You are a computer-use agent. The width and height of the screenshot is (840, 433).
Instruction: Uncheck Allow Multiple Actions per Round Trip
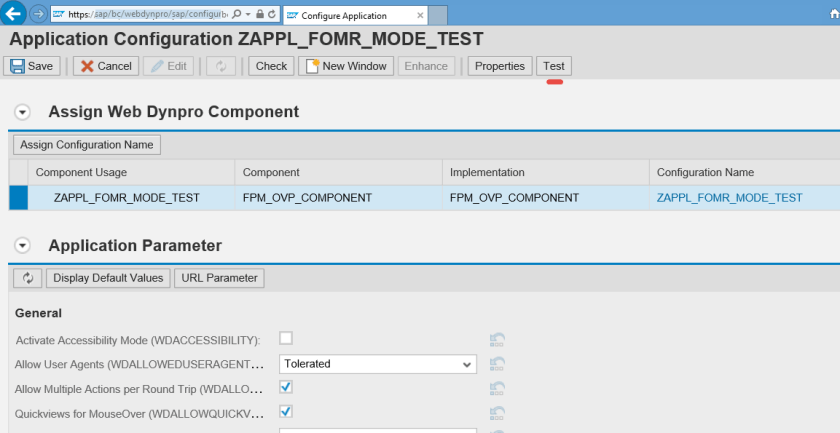tap(286, 387)
